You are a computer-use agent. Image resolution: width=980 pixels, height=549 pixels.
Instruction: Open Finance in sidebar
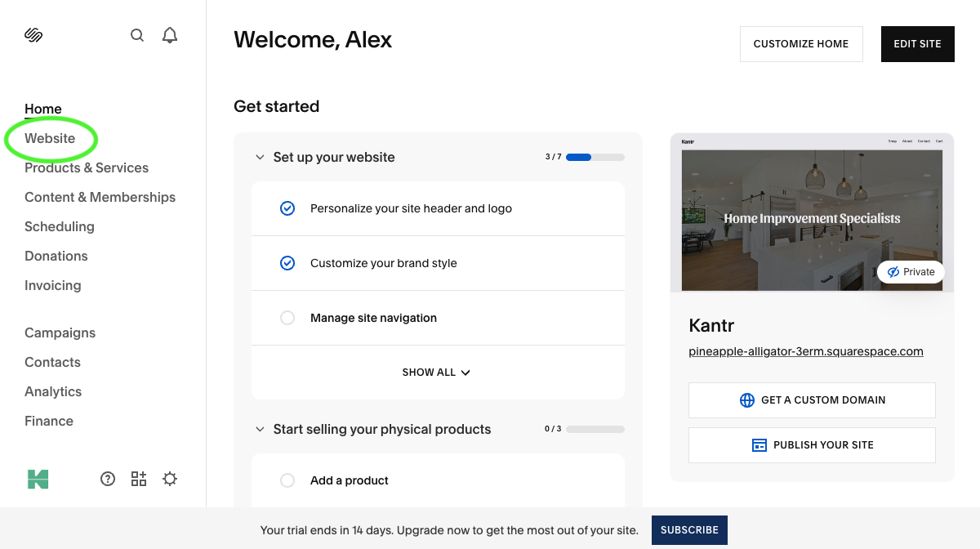coord(49,421)
